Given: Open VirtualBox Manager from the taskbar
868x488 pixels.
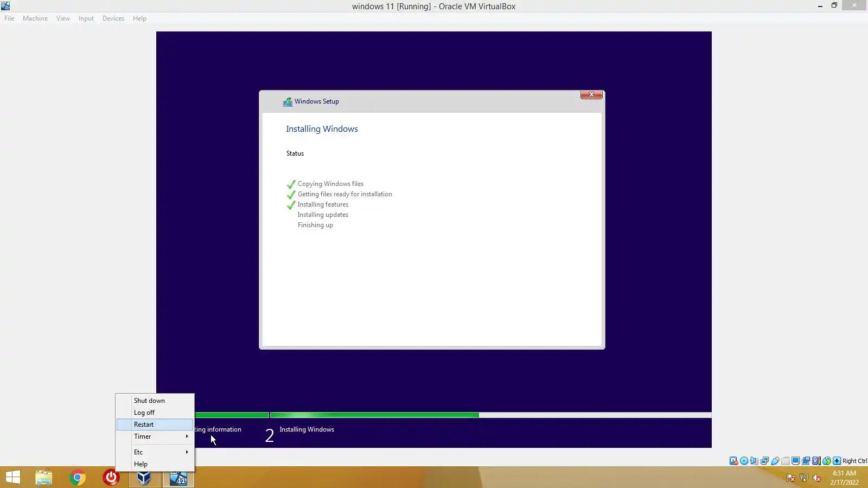Looking at the screenshot, I should pos(144,478).
